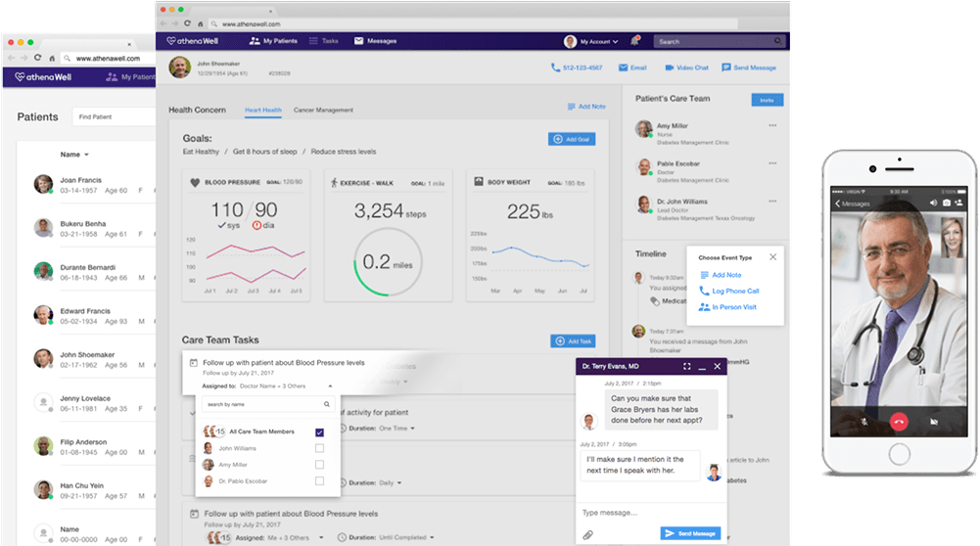The width and height of the screenshot is (980, 546).
Task: Select Log Phone Call event type
Action: (x=728, y=292)
